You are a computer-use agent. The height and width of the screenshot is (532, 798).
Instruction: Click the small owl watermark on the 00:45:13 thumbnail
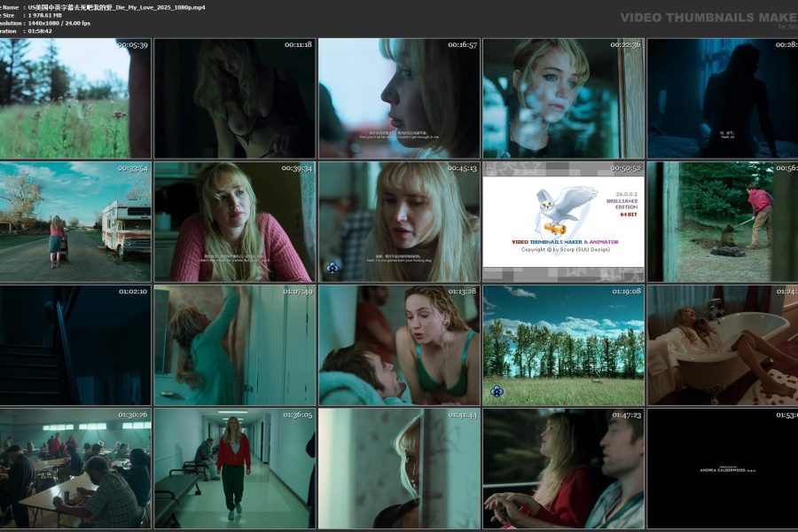332,267
